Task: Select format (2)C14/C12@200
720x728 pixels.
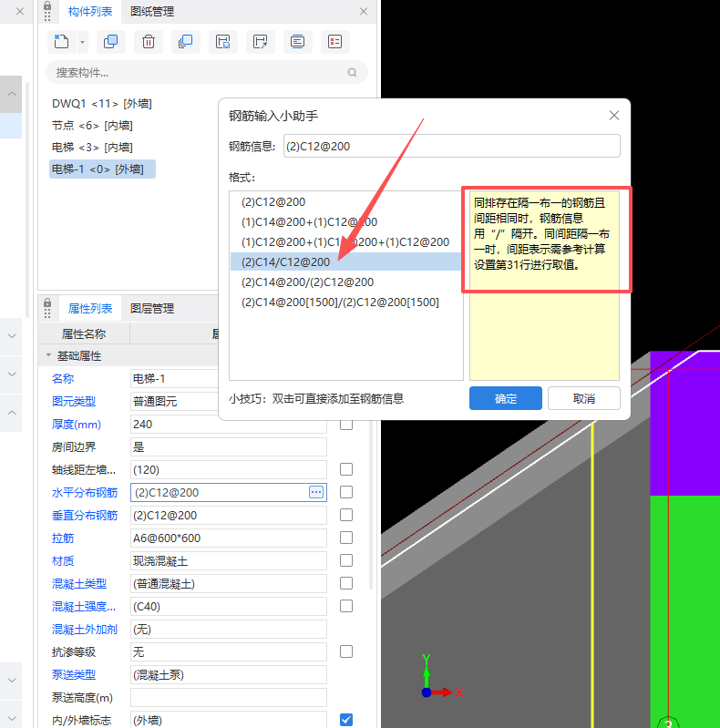Action: point(345,261)
